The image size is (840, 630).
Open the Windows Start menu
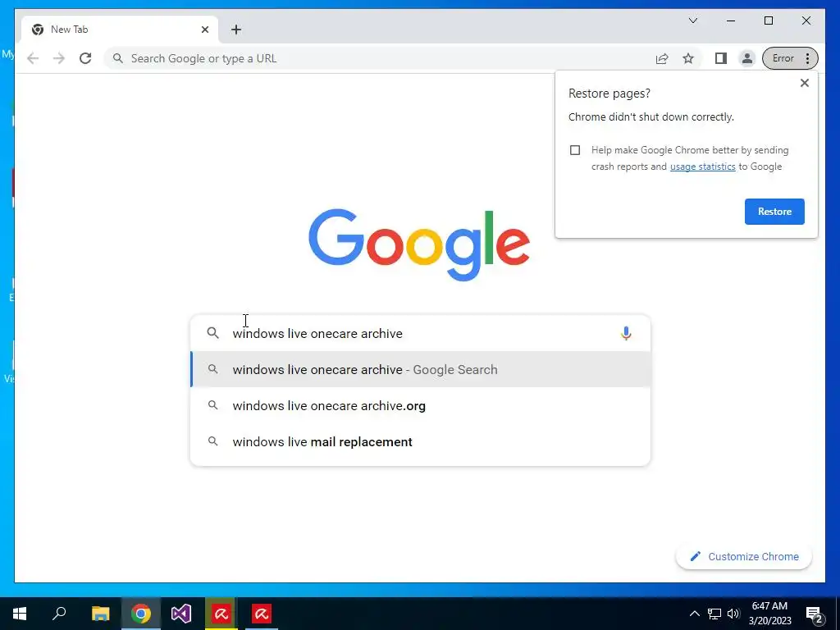[20, 614]
